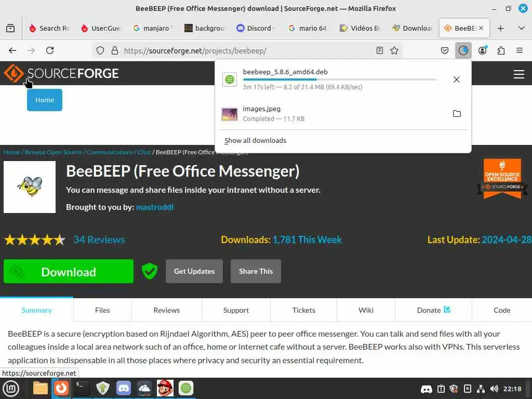
Task: Open the 34 Reviews link
Action: (x=99, y=240)
